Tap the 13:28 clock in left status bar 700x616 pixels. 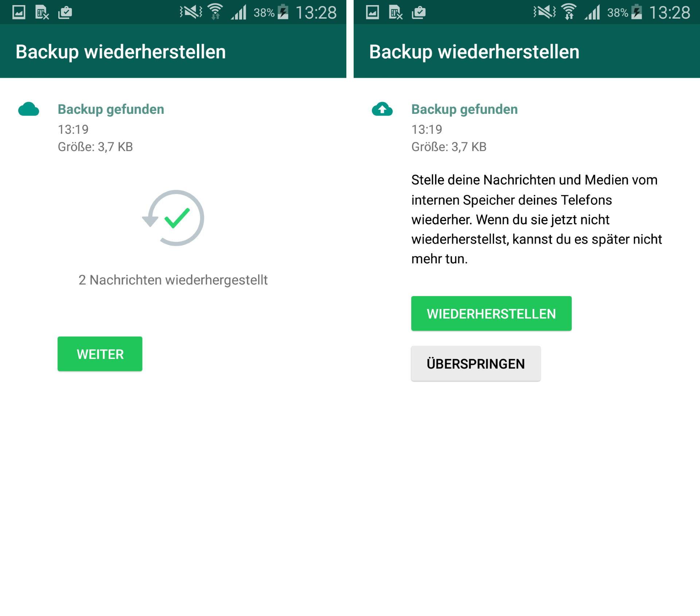[x=316, y=12]
